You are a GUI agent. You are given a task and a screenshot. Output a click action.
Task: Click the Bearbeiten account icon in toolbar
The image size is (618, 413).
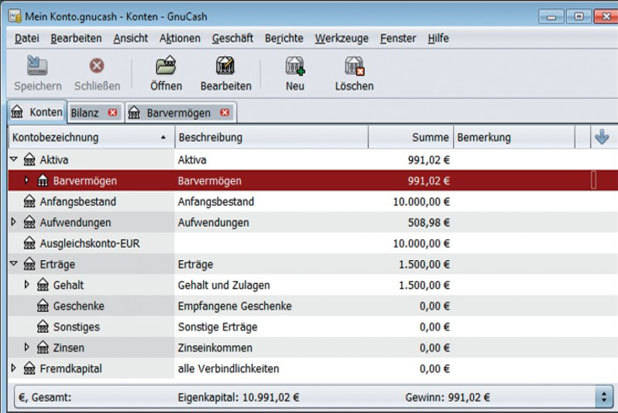[225, 65]
